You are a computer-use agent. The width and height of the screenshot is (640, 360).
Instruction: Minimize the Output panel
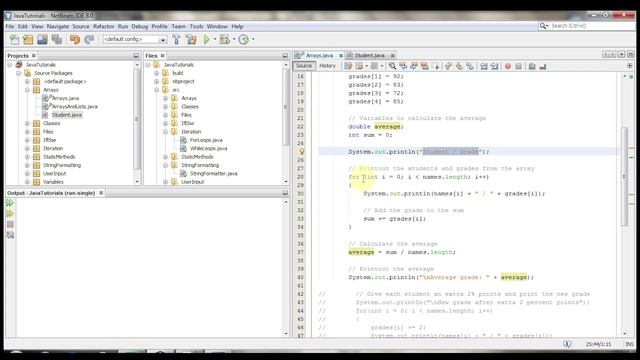pos(285,193)
